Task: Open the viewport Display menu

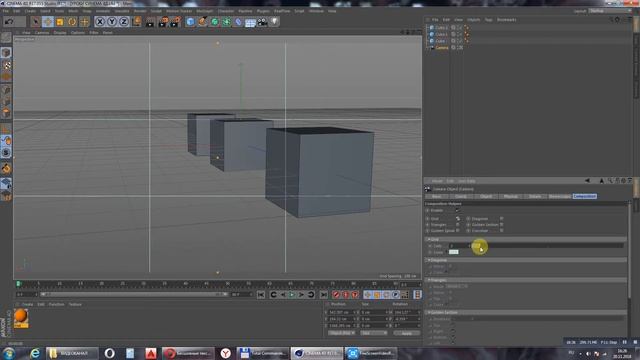Action: tap(60, 32)
